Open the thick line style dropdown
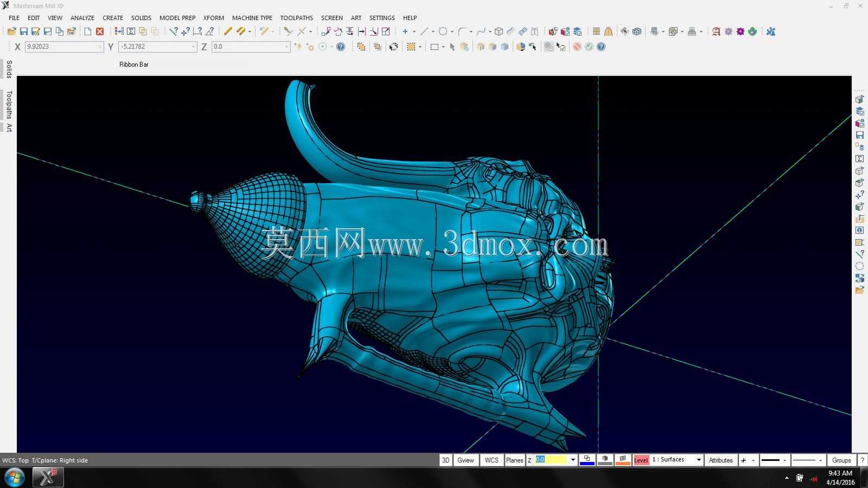 pos(784,460)
